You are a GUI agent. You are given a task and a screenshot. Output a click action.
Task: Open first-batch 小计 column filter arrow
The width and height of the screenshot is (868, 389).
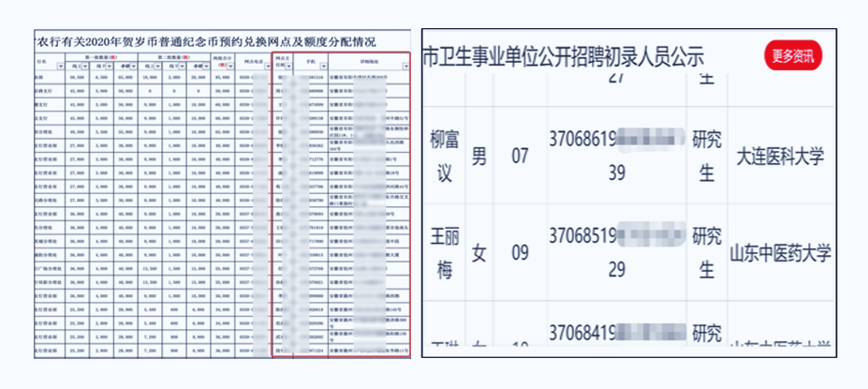pyautogui.click(x=133, y=66)
